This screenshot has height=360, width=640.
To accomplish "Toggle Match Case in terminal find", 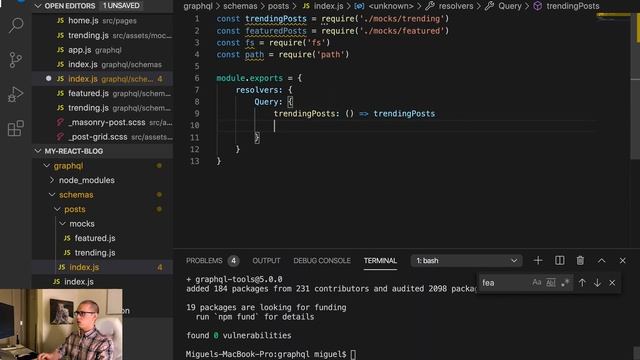I will click(x=537, y=282).
